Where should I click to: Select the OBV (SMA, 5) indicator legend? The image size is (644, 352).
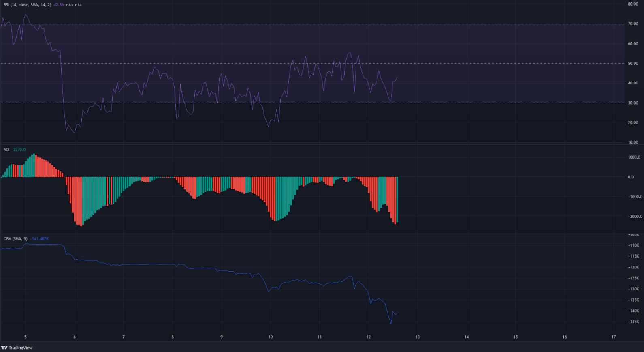coord(15,239)
